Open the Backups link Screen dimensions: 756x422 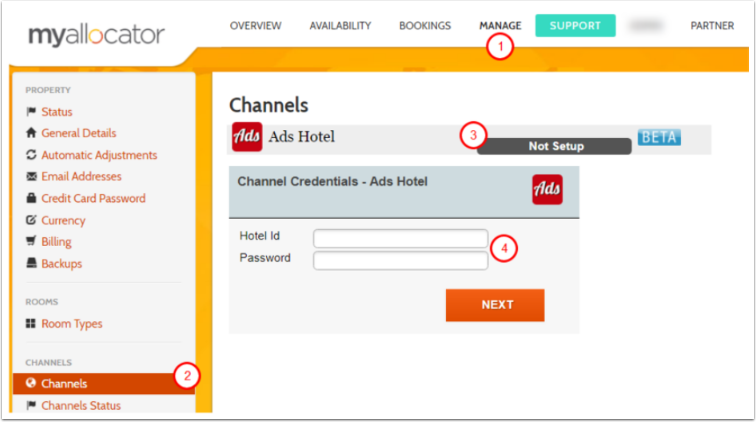[x=62, y=264]
